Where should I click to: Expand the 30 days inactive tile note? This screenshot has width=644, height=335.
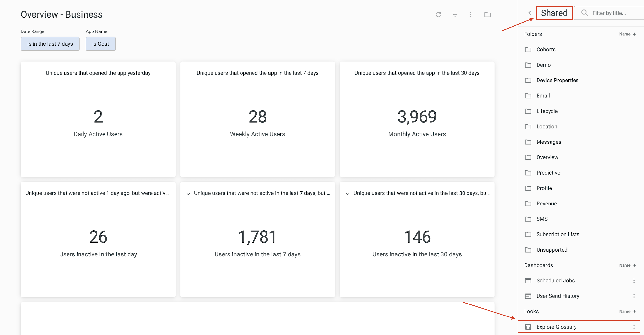[348, 194]
